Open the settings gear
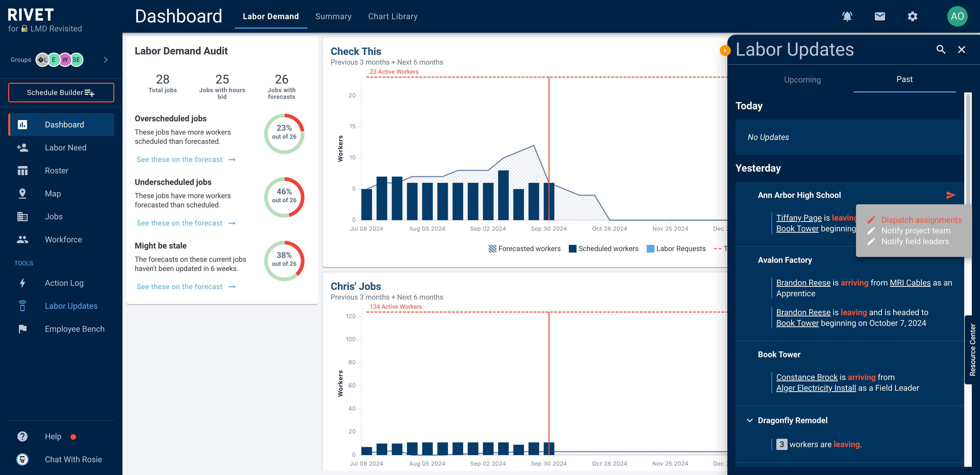 912,16
